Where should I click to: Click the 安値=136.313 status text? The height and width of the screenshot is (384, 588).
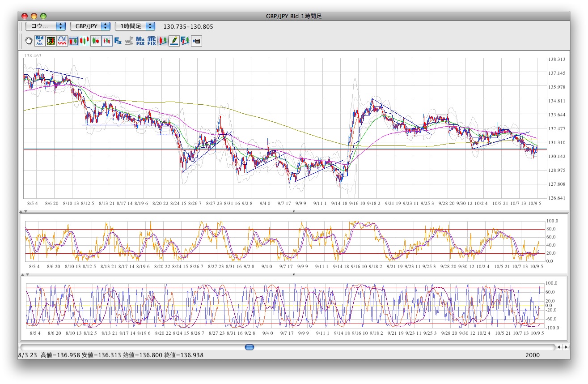[101, 355]
